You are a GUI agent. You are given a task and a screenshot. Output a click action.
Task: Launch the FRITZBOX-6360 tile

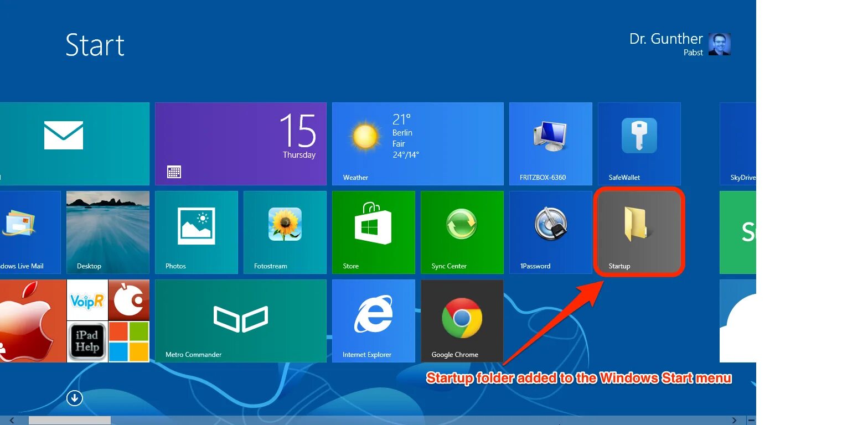551,144
